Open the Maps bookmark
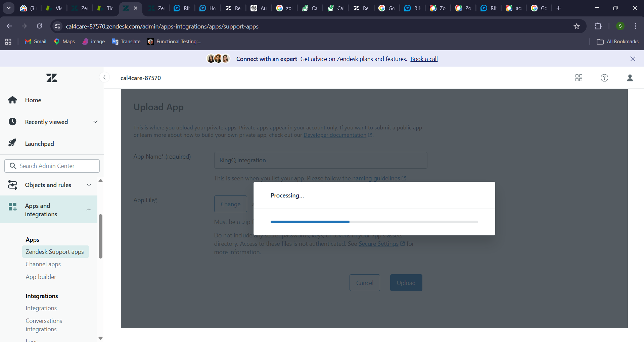 pos(64,42)
